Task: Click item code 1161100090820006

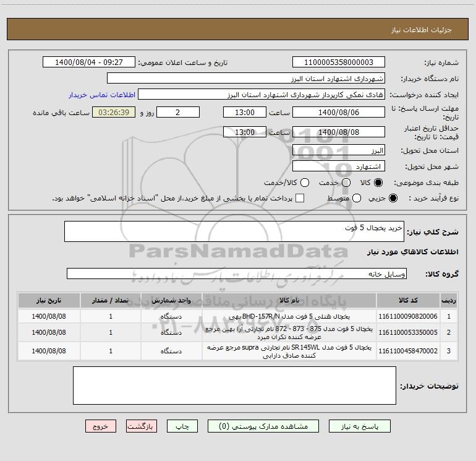Action: (408, 316)
